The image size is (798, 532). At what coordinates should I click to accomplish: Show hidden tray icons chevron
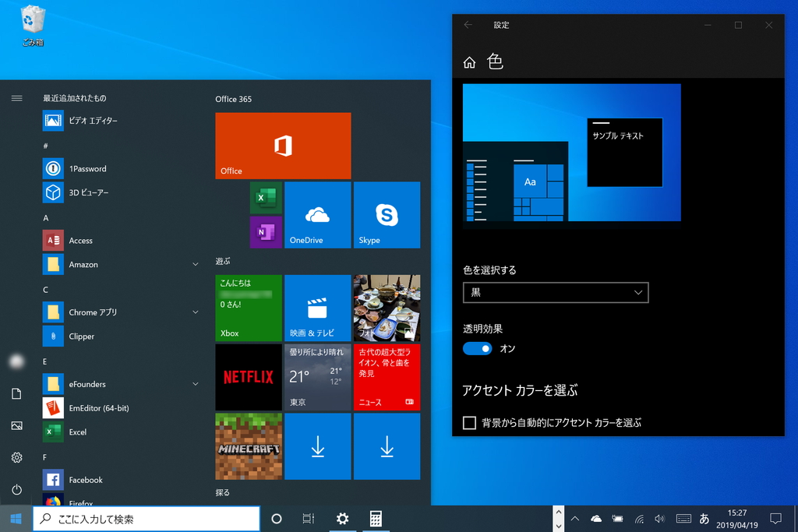pyautogui.click(x=575, y=519)
